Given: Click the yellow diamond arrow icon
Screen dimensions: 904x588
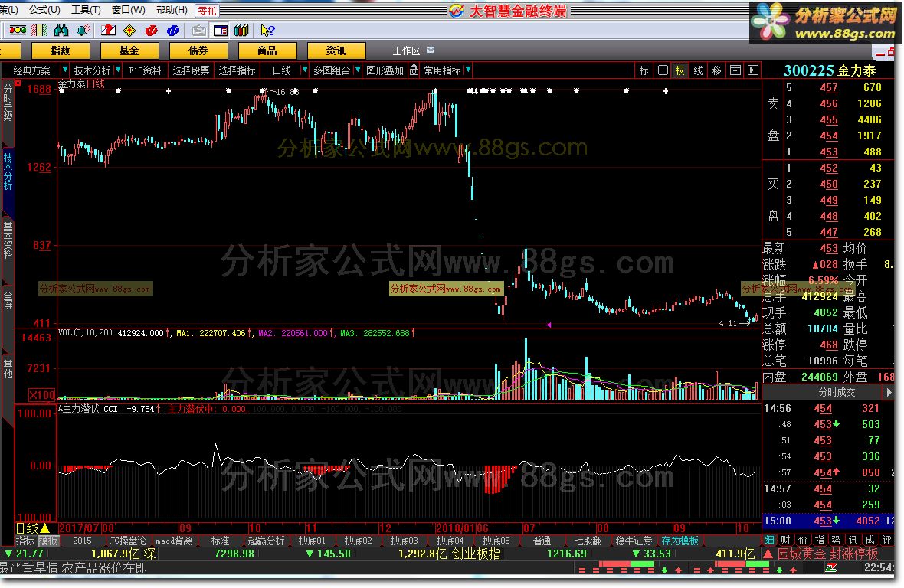Looking at the screenshot, I should click(x=129, y=31).
